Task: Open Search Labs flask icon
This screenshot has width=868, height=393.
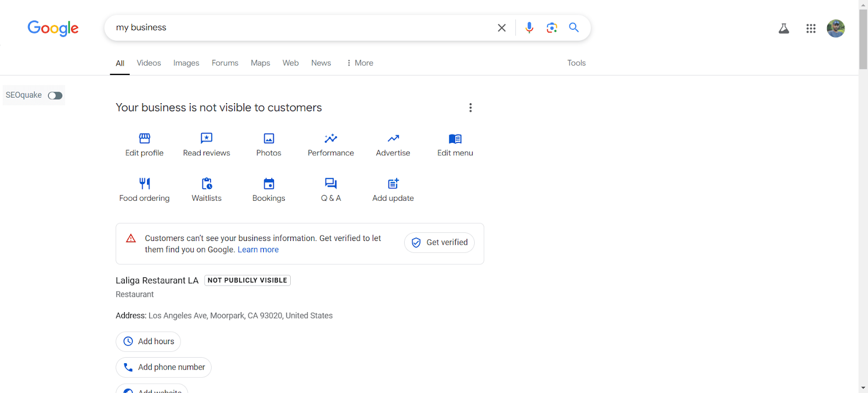Action: [784, 28]
